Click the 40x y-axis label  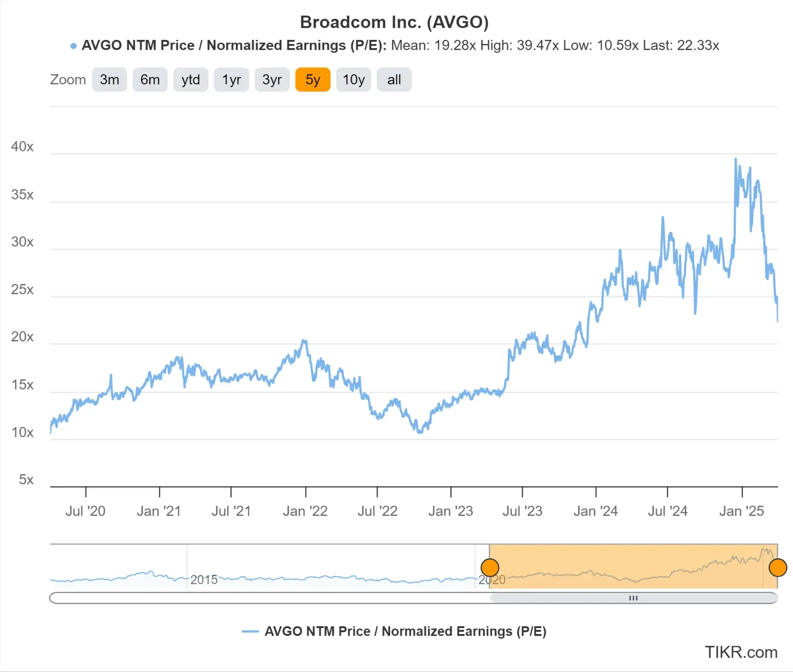pyautogui.click(x=22, y=147)
